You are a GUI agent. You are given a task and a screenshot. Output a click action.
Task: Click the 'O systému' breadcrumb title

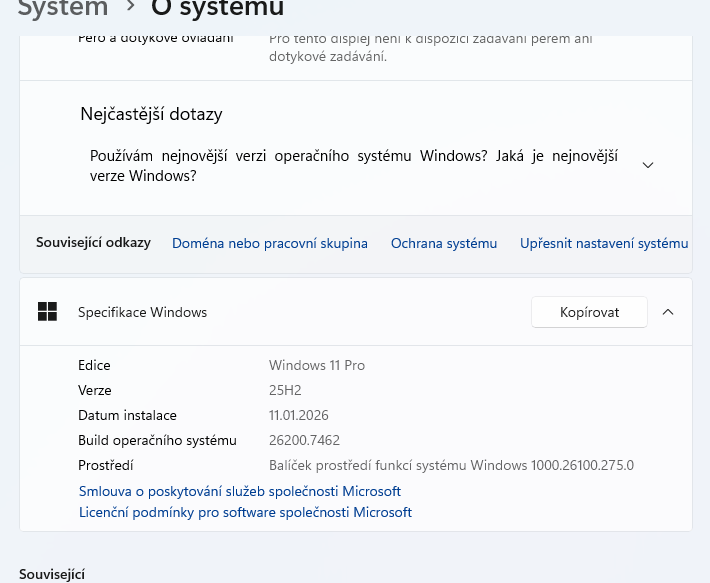click(218, 8)
